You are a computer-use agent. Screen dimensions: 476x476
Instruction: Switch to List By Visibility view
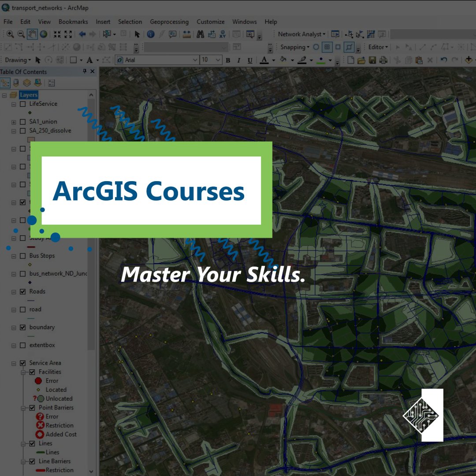click(x=27, y=82)
